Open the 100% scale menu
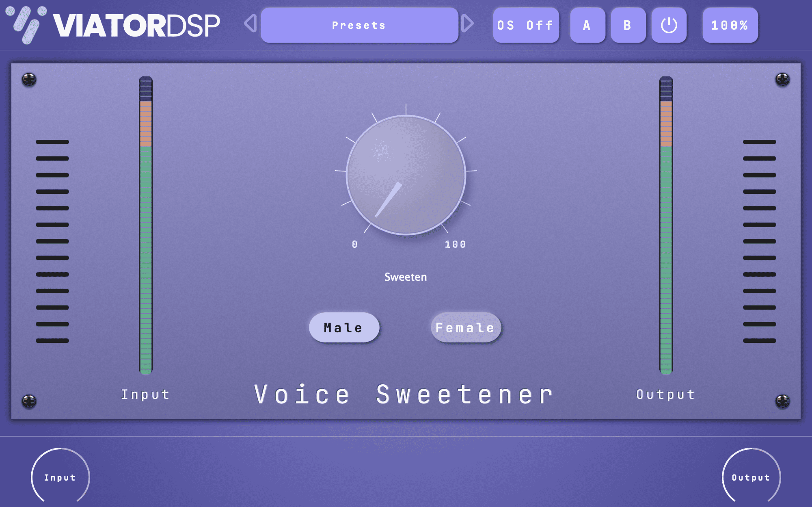This screenshot has width=812, height=507. click(x=730, y=25)
